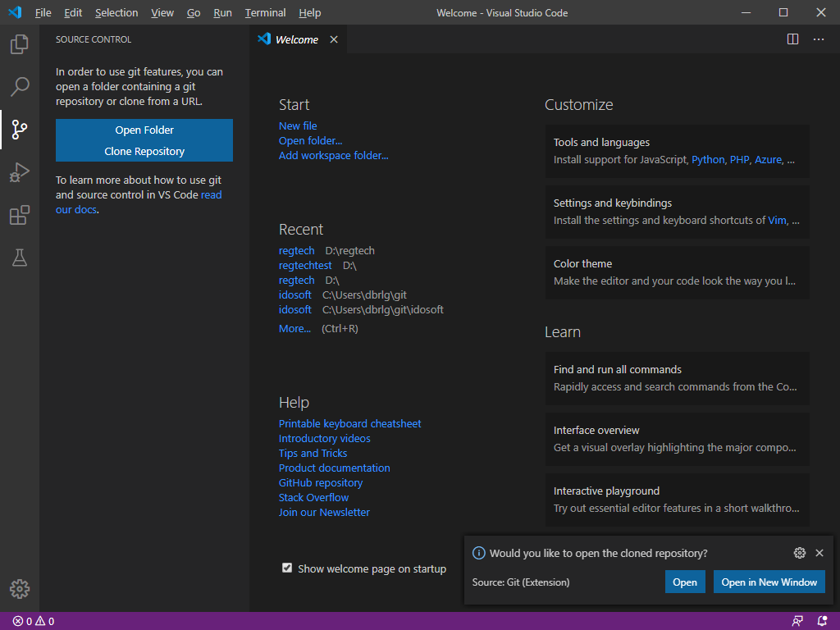Click the Azure link in Tools and languages
The width and height of the screenshot is (840, 630).
[x=768, y=160]
